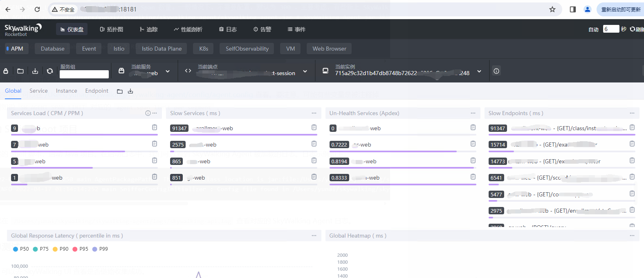Select the Database dashboard button
The width and height of the screenshot is (644, 278).
(x=52, y=49)
